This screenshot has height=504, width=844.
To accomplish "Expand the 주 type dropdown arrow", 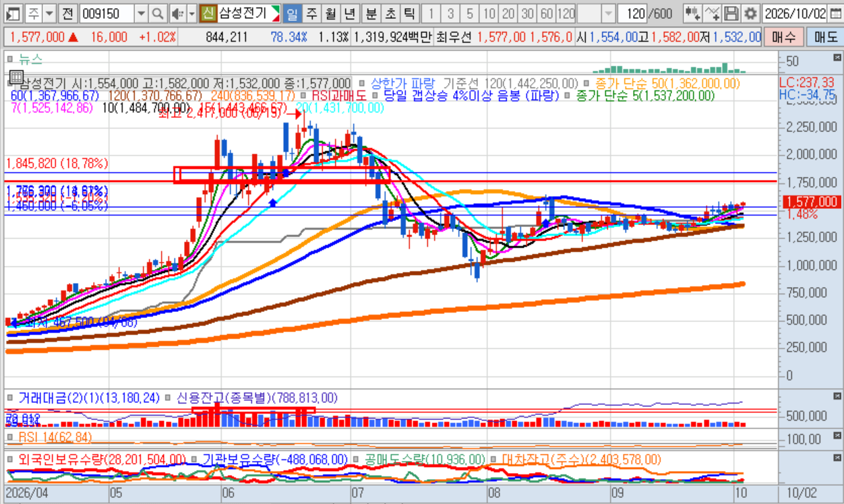I will click(x=48, y=13).
